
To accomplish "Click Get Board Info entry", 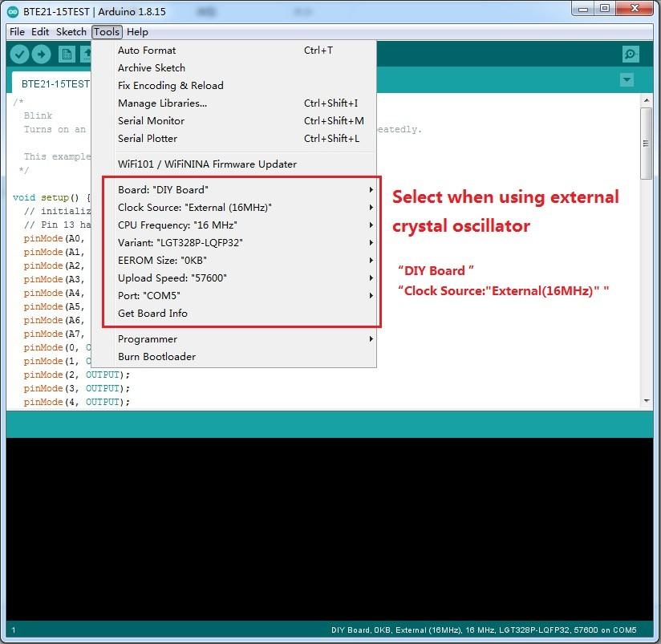I will click(152, 314).
